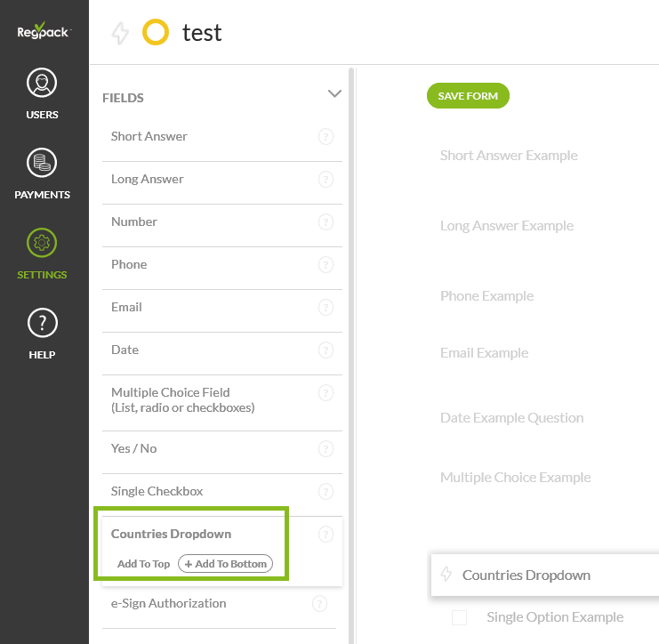Collapse the Fields panel chevron
The image size is (659, 644).
pyautogui.click(x=334, y=93)
